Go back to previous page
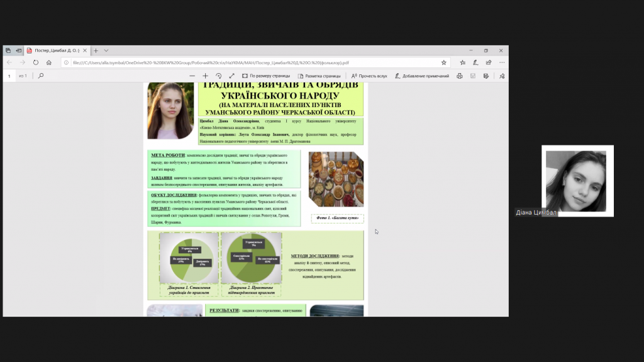This screenshot has width=644, height=362. 9,62
